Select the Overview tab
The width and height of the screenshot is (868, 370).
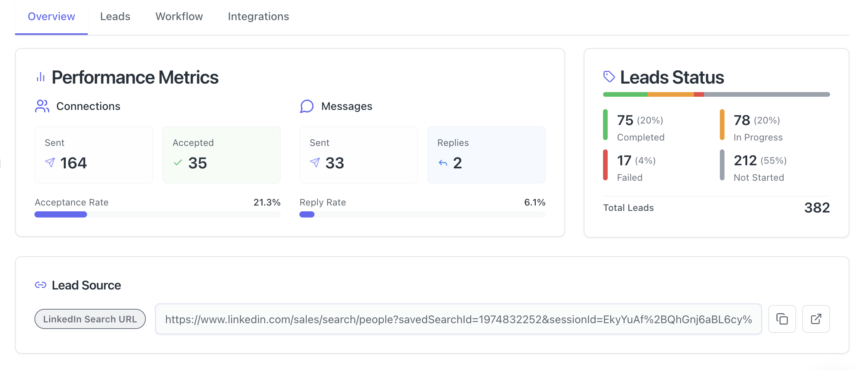click(x=51, y=17)
